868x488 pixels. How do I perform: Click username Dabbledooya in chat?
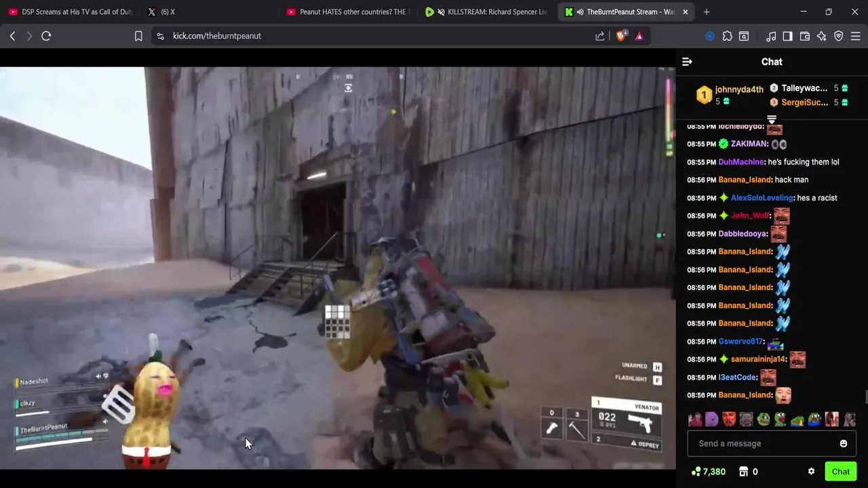743,234
